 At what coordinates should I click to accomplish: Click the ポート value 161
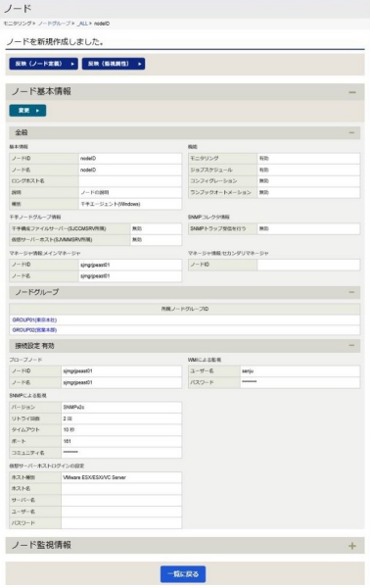67,441
